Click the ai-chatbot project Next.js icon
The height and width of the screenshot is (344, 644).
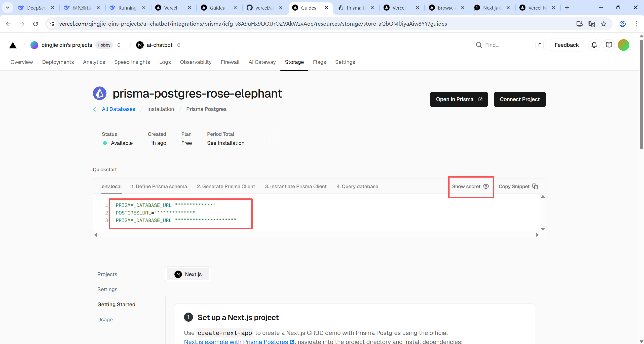click(x=140, y=45)
